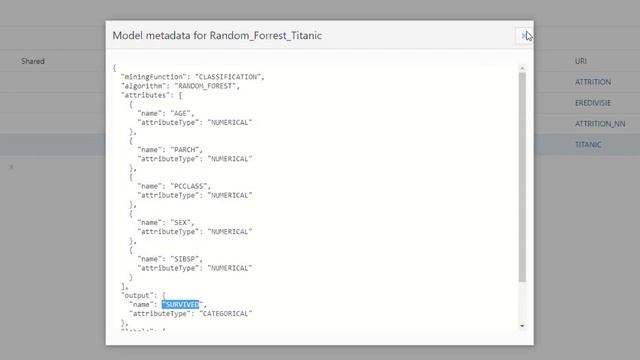
Task: Click the Shared label in background page
Action: click(x=33, y=61)
